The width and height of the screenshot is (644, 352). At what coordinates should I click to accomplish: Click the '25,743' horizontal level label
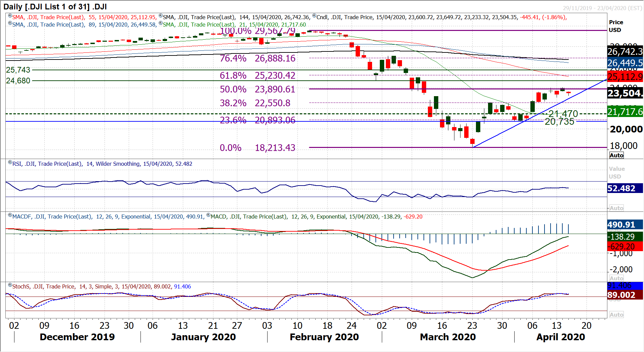tap(18, 70)
